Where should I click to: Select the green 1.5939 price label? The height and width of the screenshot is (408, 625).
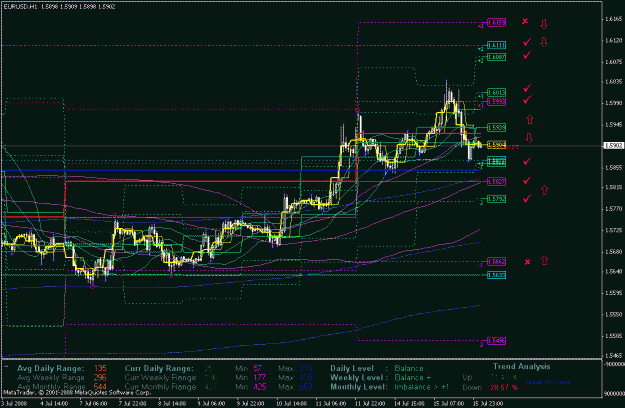point(497,128)
